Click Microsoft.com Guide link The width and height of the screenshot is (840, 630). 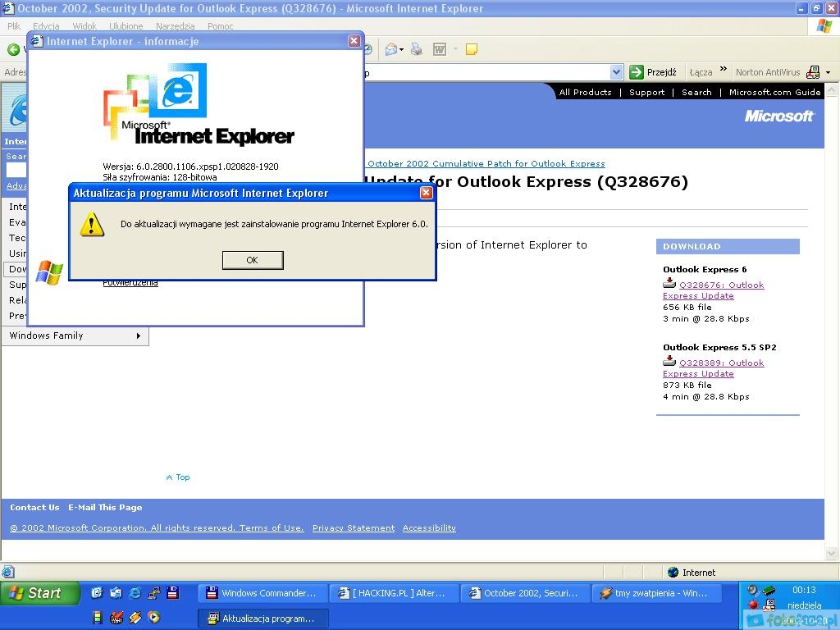coord(774,92)
